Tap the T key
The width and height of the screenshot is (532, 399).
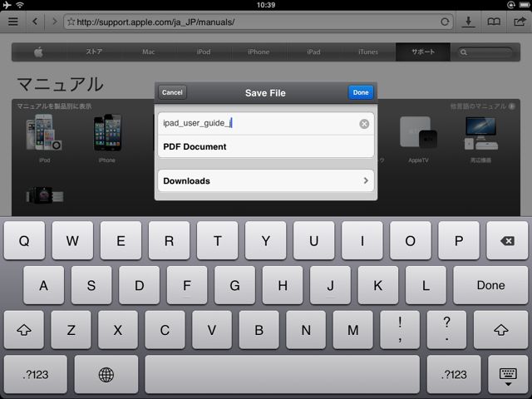(218, 241)
